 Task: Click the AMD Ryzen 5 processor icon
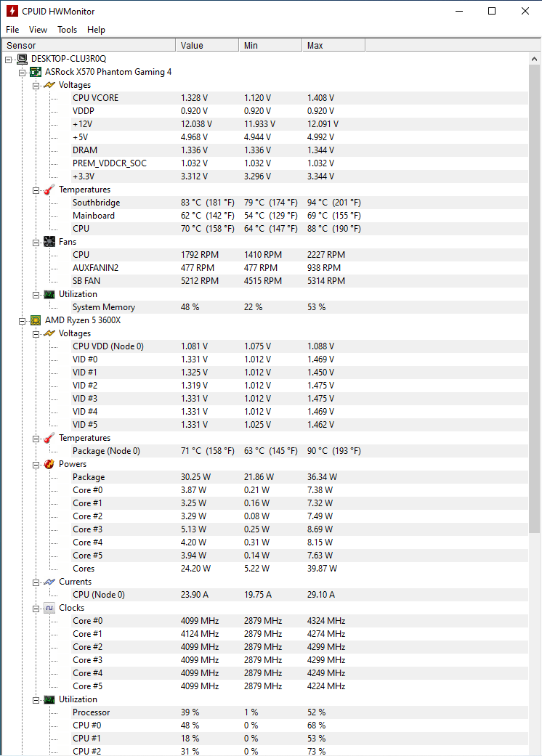(35, 320)
